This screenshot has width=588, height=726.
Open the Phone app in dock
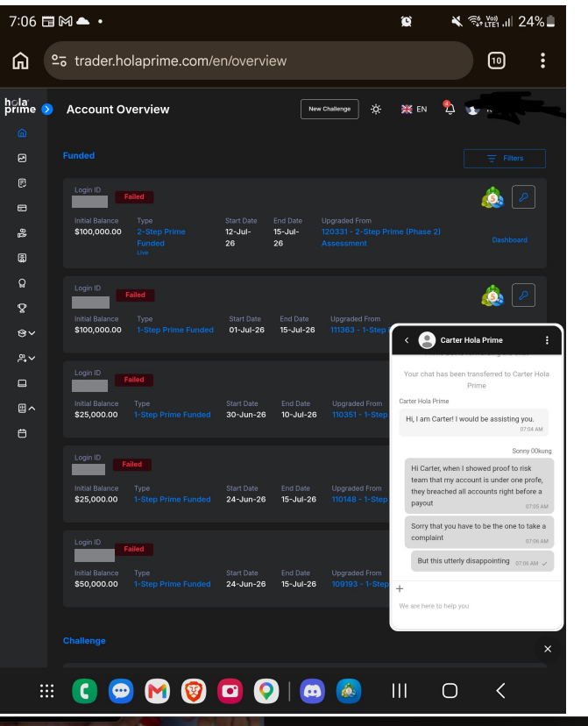pos(85,691)
